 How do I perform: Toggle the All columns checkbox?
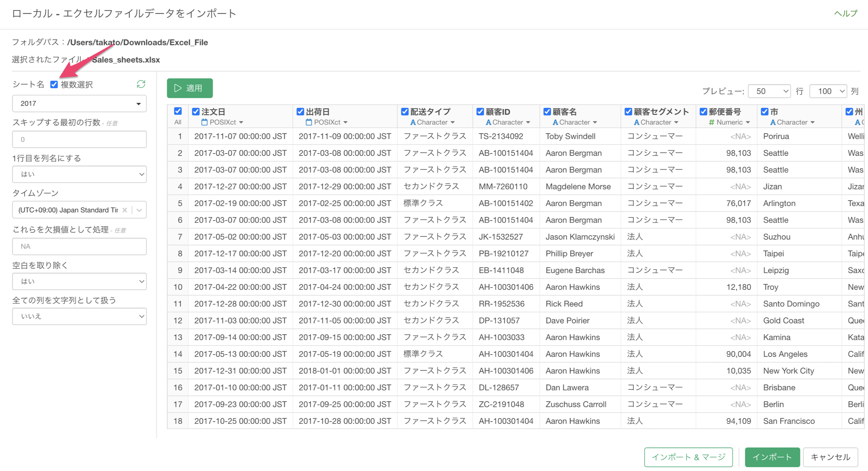[x=178, y=111]
